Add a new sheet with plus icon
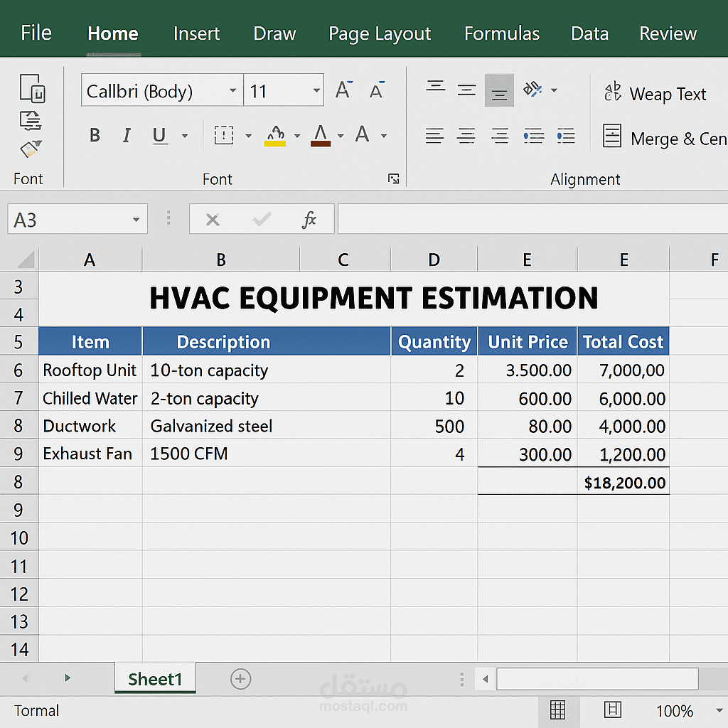The image size is (728, 728). click(x=240, y=679)
